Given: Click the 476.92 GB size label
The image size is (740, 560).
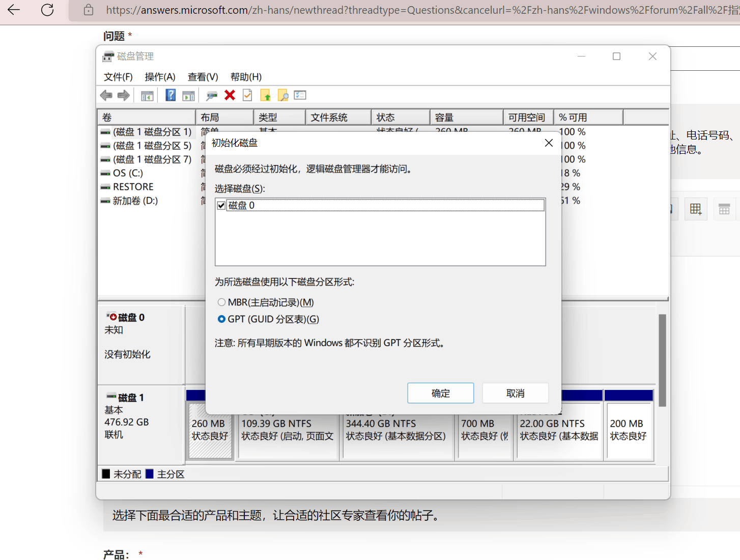Looking at the screenshot, I should point(127,422).
